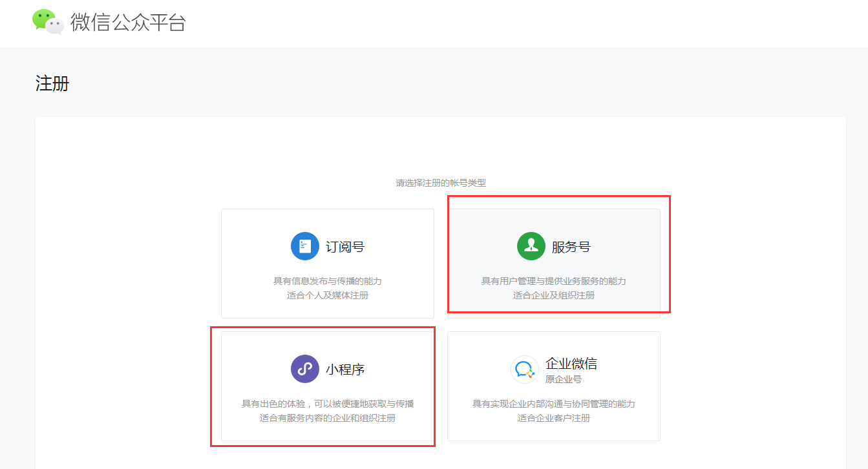The height and width of the screenshot is (469, 868).
Task: Click text 适合有服务内容的企业和组织注册
Action: 328,418
